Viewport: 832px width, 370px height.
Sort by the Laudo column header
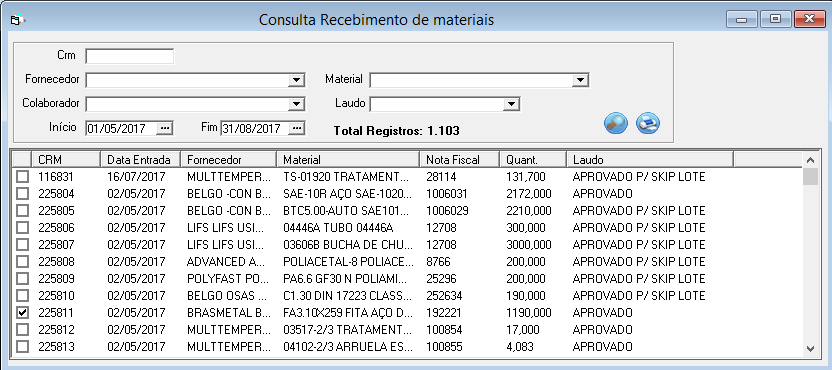tap(650, 159)
